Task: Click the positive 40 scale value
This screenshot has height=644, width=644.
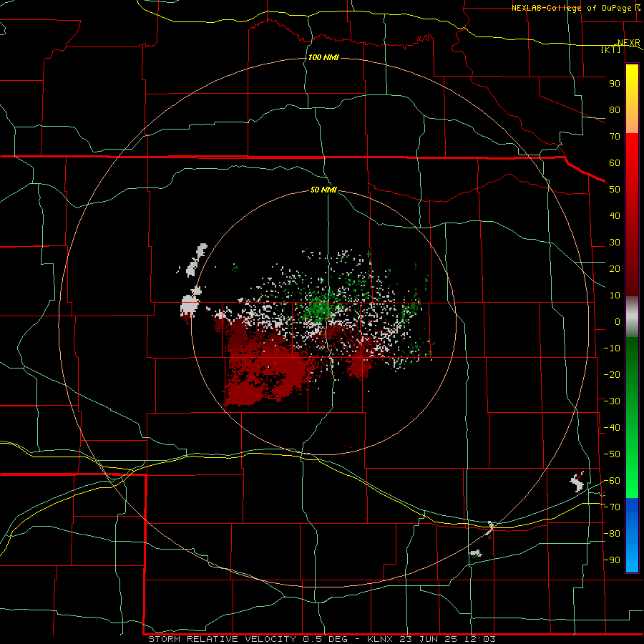Action: pyautogui.click(x=615, y=215)
